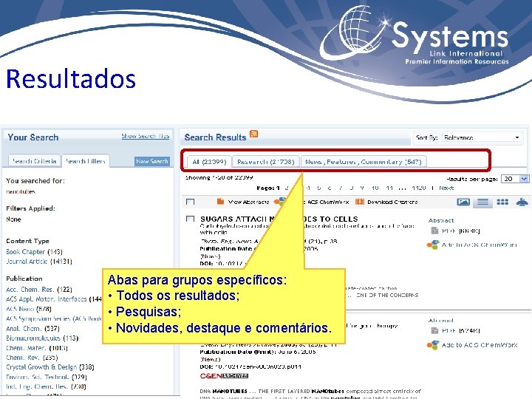Open the Show Search Tips link
This screenshot has height=399, width=532.
tap(146, 136)
